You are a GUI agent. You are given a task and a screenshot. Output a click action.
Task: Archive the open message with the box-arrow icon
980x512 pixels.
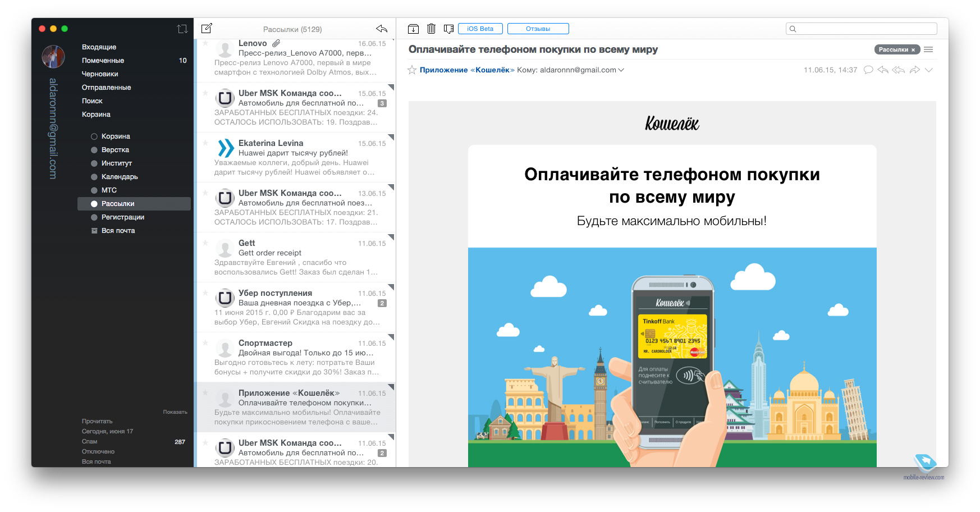click(413, 29)
